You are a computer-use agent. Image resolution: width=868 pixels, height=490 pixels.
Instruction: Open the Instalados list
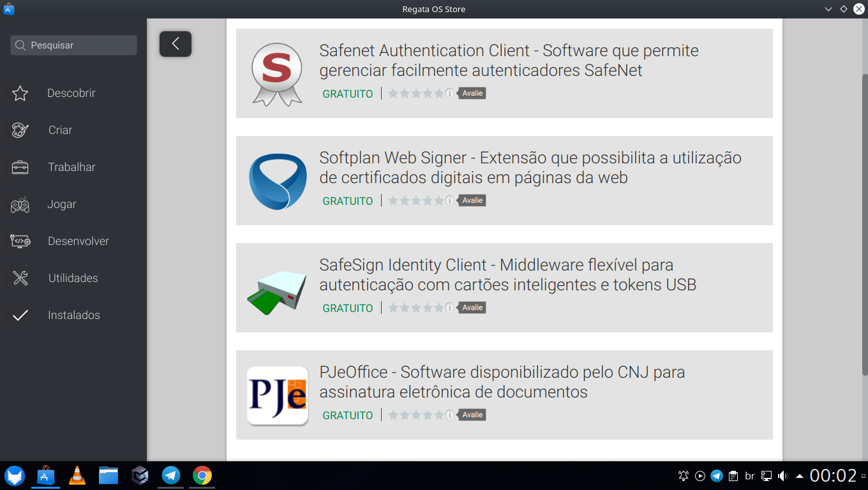pos(73,315)
